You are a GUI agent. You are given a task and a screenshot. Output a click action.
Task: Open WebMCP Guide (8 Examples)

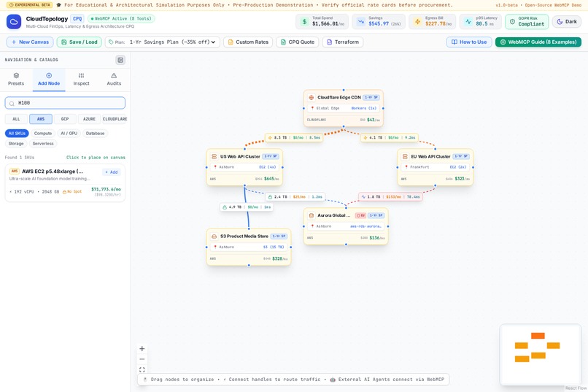tap(538, 42)
